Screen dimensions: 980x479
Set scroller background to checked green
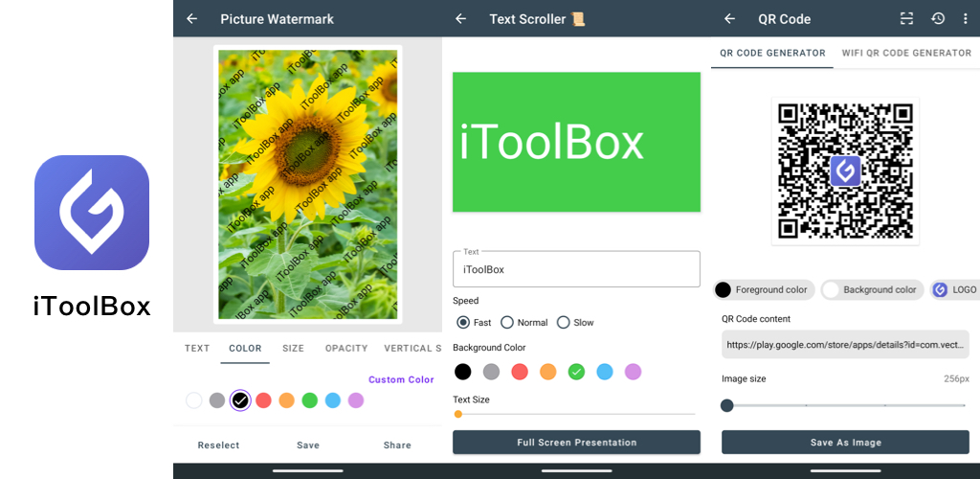click(576, 372)
